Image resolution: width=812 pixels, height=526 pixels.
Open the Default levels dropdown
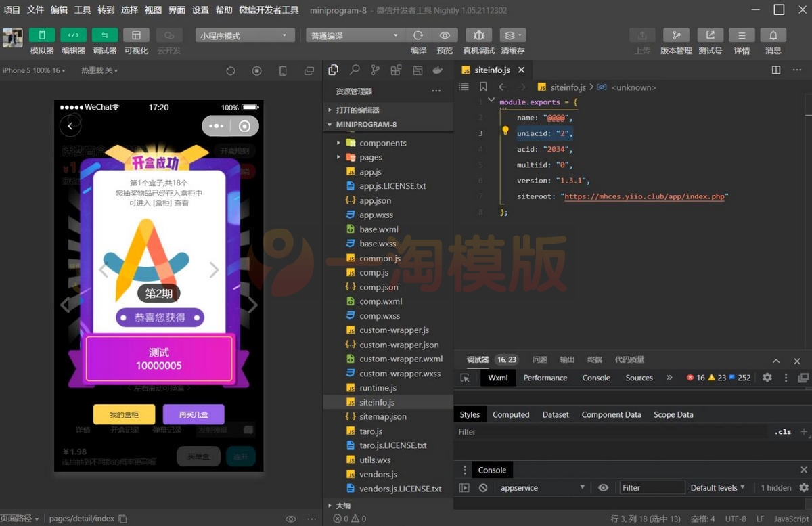[x=717, y=487]
